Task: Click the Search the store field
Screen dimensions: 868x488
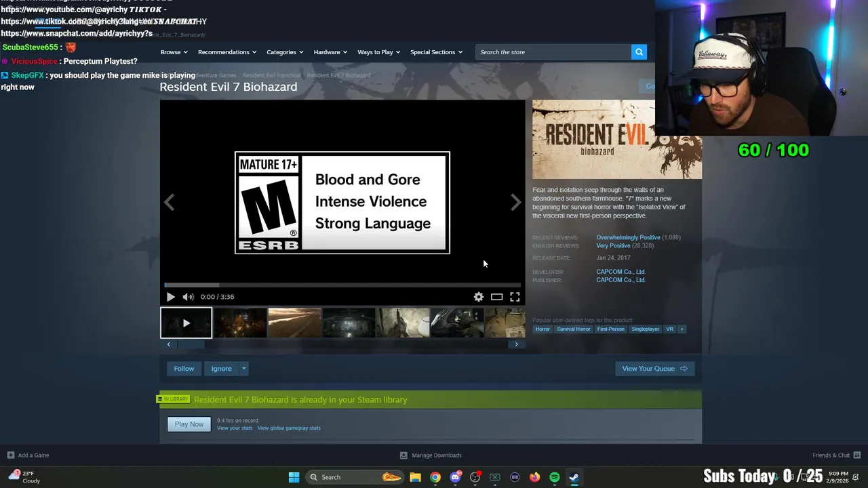Action: coord(553,52)
